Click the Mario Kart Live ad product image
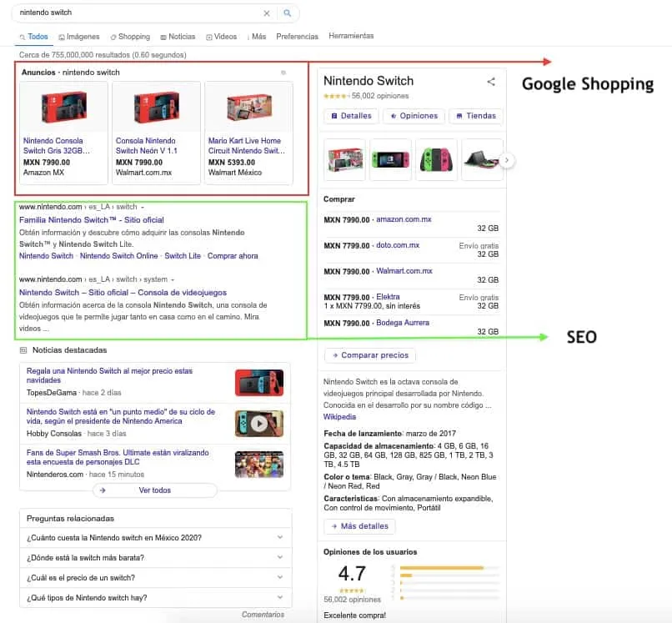 tap(249, 108)
